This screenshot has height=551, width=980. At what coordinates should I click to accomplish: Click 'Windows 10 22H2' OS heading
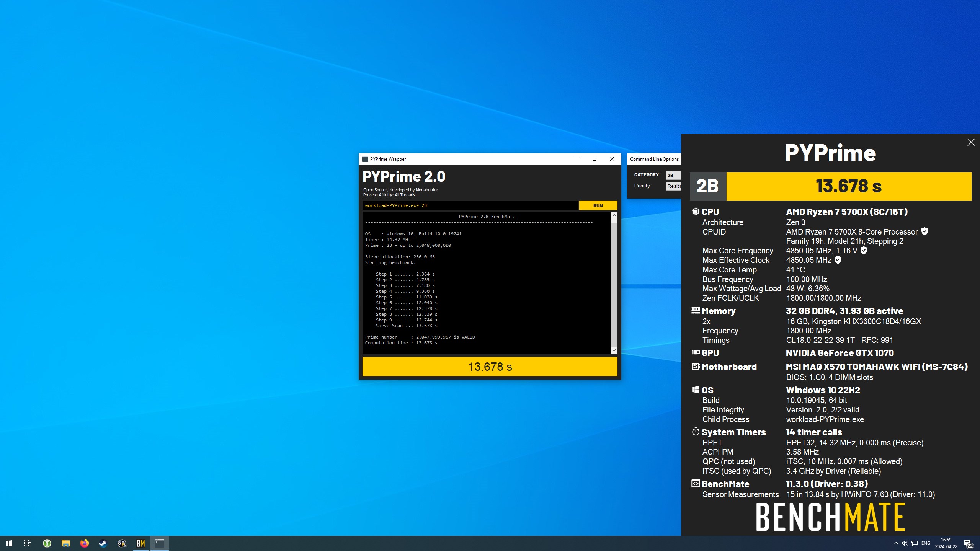point(823,390)
